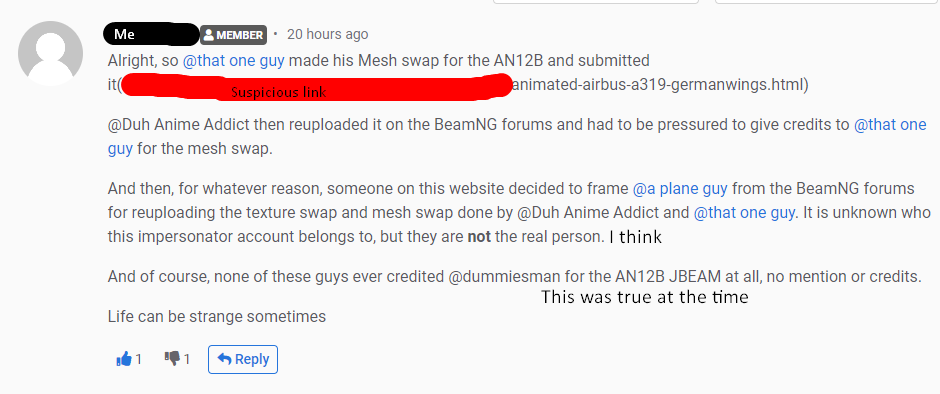Viewport: 940px width, 394px height.
Task: Open the commenter's default avatar picture
Action: click(x=51, y=53)
